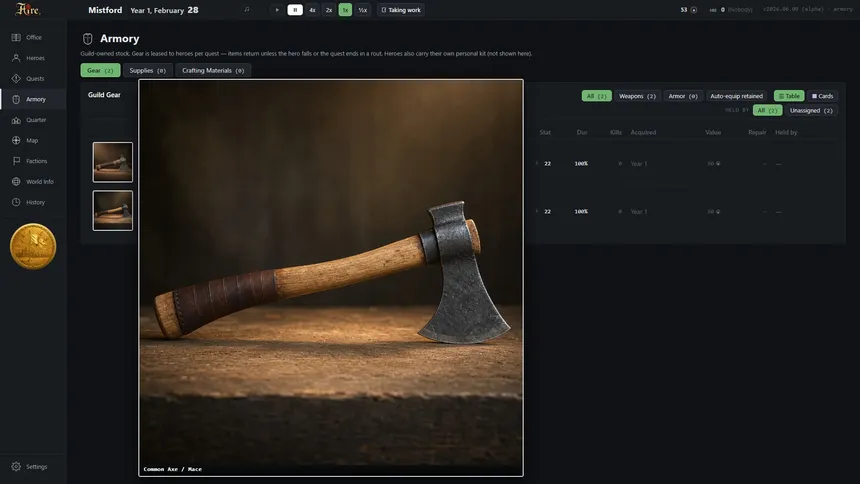Image resolution: width=860 pixels, height=484 pixels.
Task: Click the second axe thumbnail in Guild Gear
Action: point(112,210)
